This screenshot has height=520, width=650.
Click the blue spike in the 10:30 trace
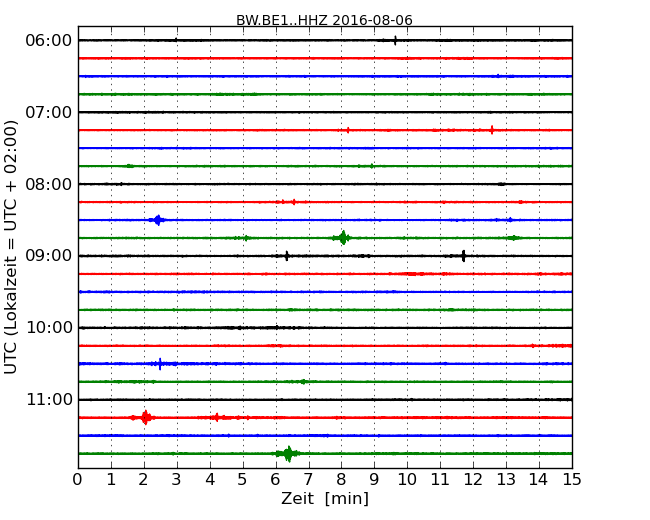160,364
